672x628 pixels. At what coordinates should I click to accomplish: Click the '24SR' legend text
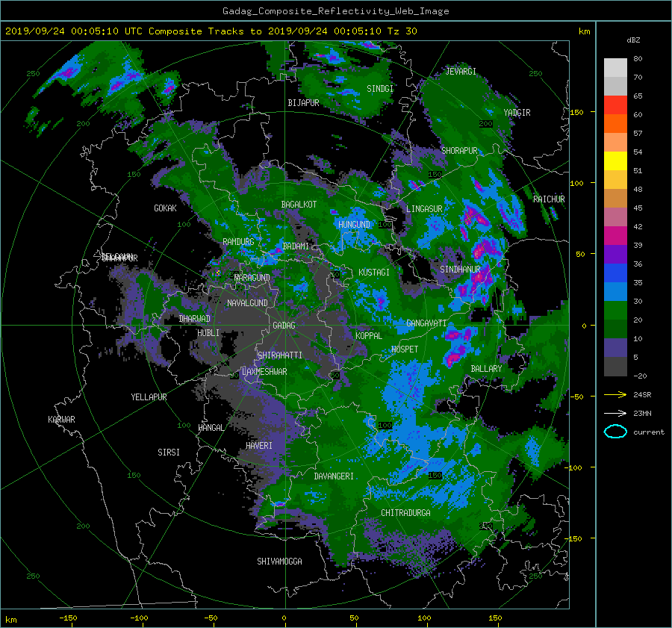[642, 395]
